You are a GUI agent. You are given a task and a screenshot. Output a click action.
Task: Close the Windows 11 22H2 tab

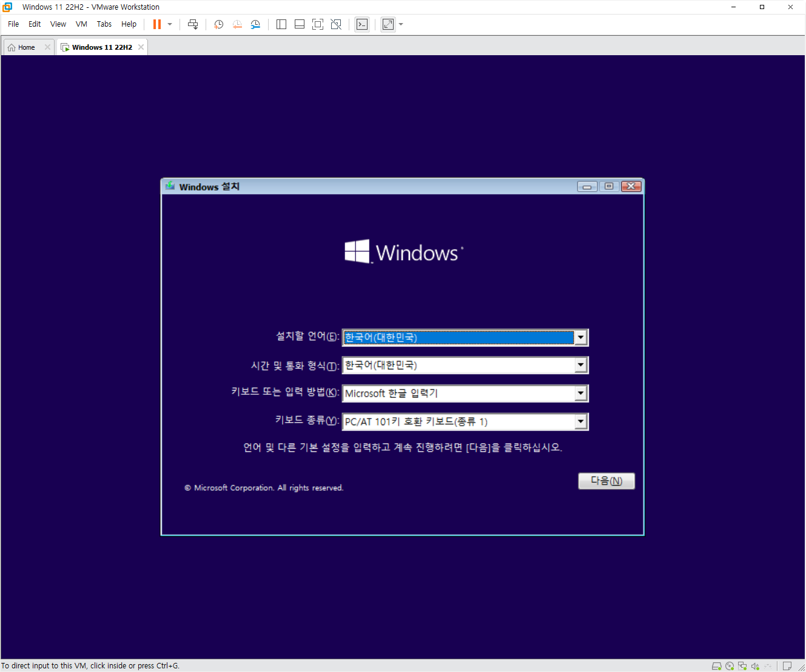[x=141, y=47]
